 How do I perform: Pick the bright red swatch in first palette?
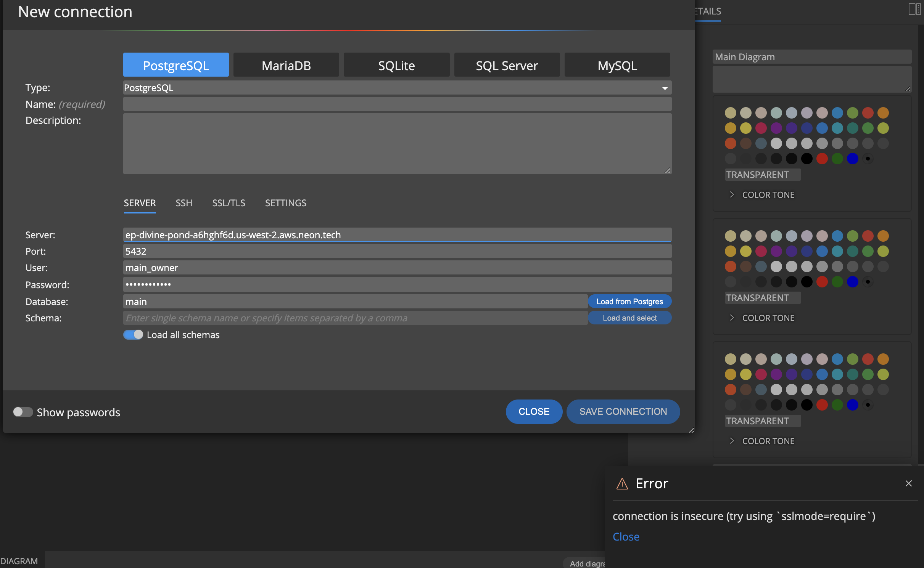[822, 159]
